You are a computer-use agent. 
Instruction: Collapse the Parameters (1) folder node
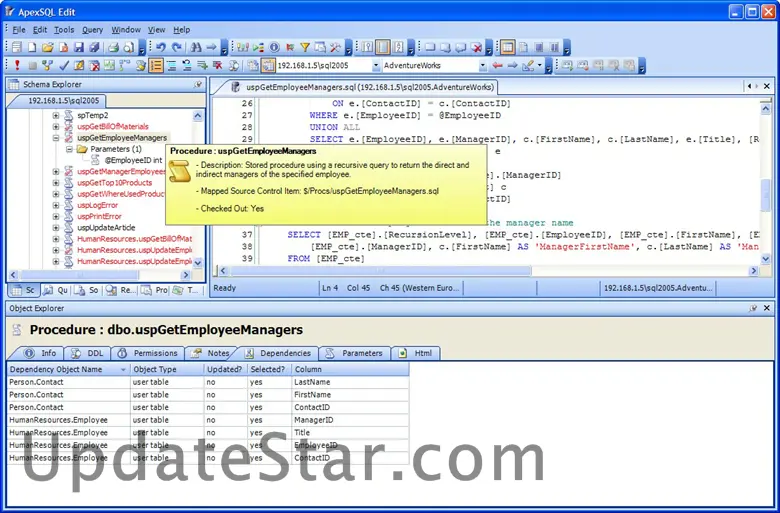[69, 149]
